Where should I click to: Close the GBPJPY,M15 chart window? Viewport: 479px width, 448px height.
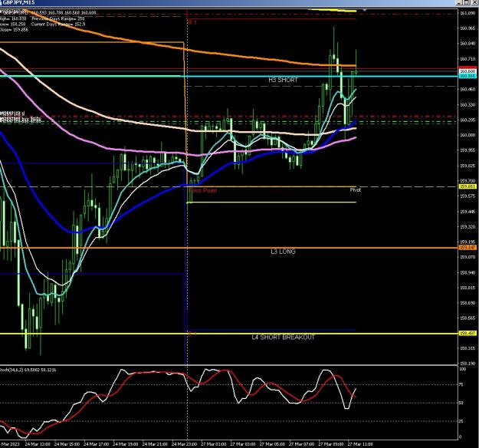pos(475,2)
